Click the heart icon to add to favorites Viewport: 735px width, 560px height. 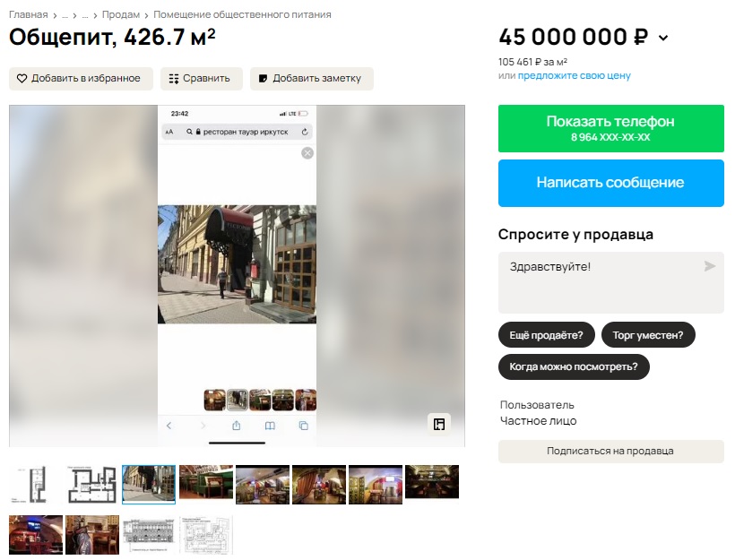click(22, 79)
